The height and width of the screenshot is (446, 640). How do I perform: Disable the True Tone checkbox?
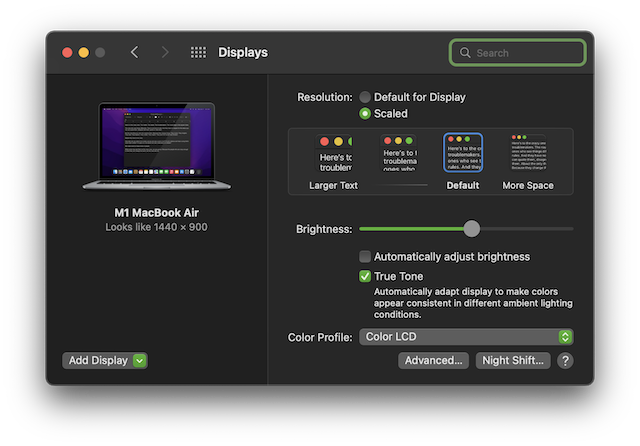[x=365, y=276]
